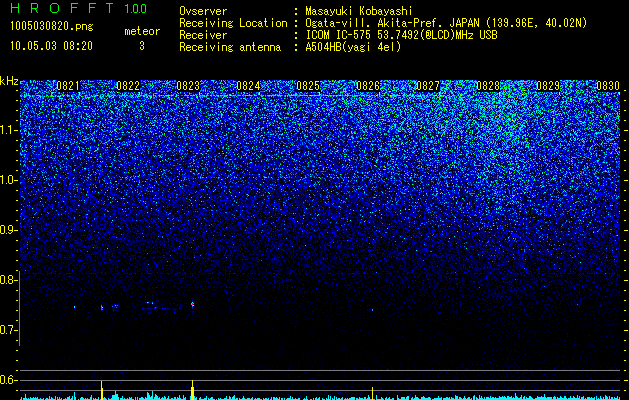Viewport: 629px width, 400px height.
Task: Click the meteor count value 3
Action: point(142,46)
